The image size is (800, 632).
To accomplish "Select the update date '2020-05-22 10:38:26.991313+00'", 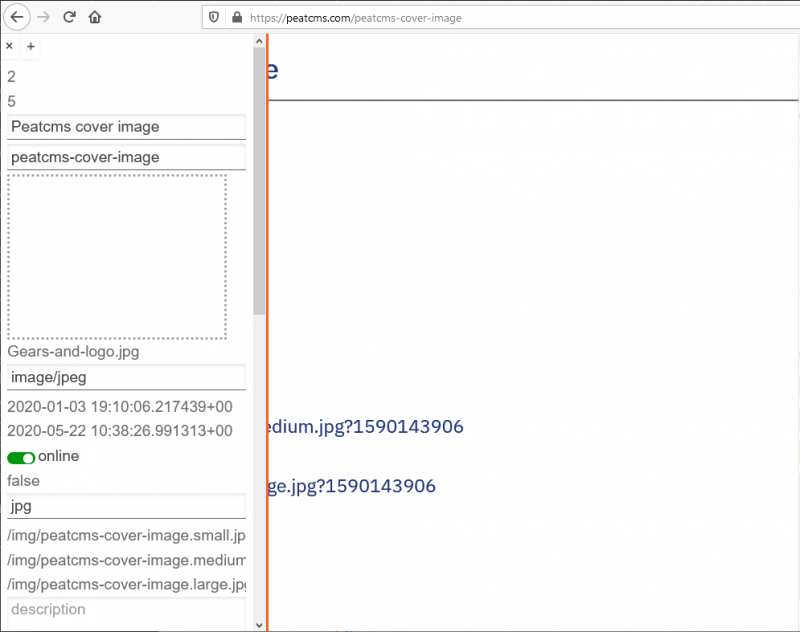I will [120, 431].
